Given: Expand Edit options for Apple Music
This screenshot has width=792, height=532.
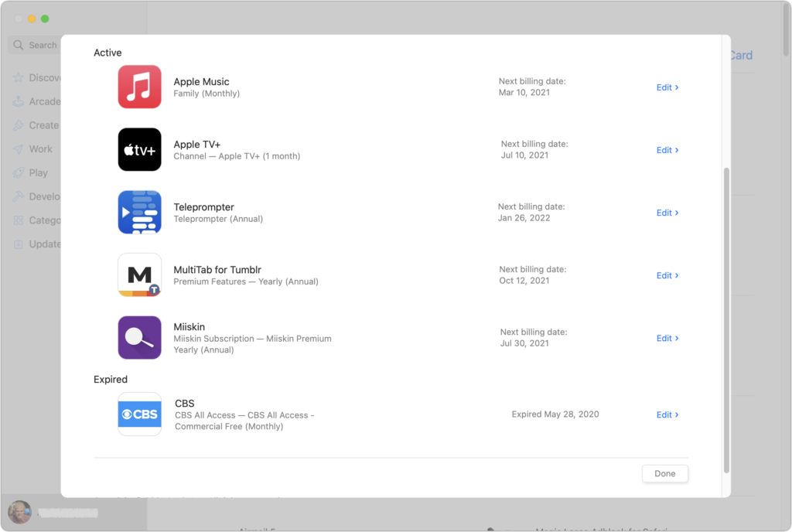Looking at the screenshot, I should coord(666,87).
